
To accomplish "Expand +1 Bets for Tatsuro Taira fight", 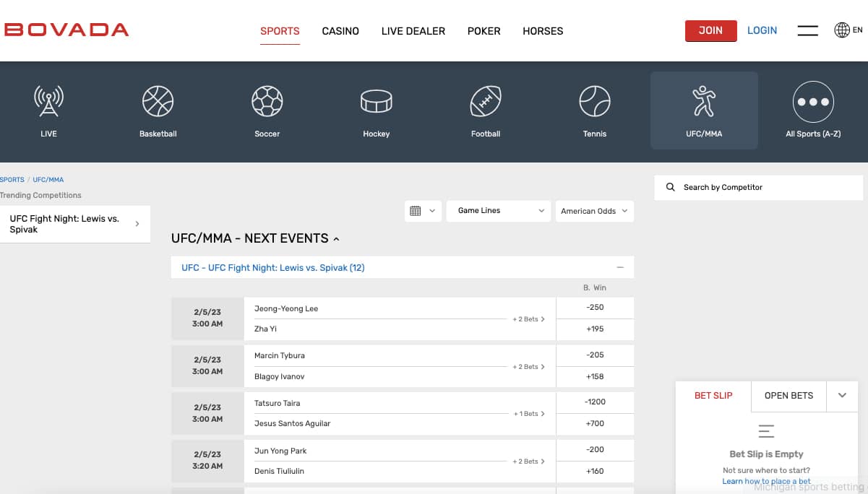I will (529, 414).
